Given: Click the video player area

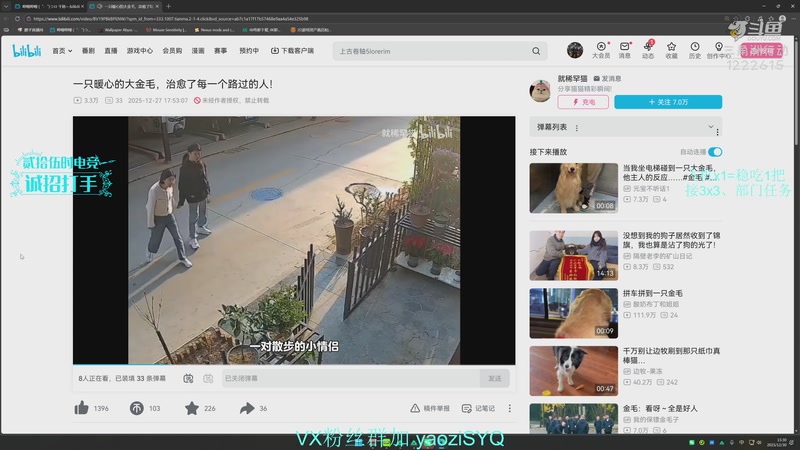Looking at the screenshot, I should point(294,240).
